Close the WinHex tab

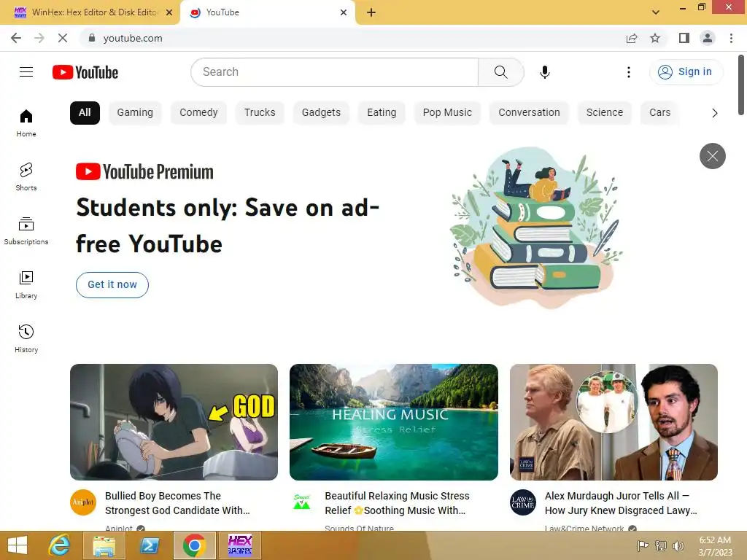(169, 12)
